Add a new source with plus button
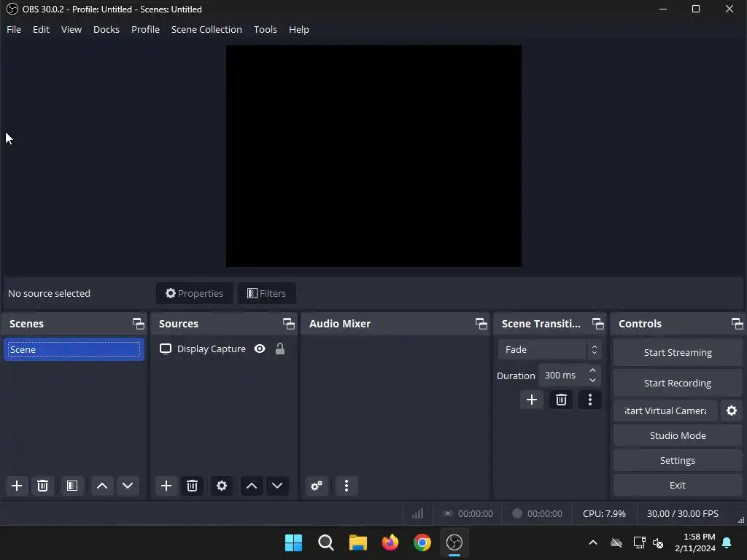Viewport: 747px width, 560px height. point(166,486)
